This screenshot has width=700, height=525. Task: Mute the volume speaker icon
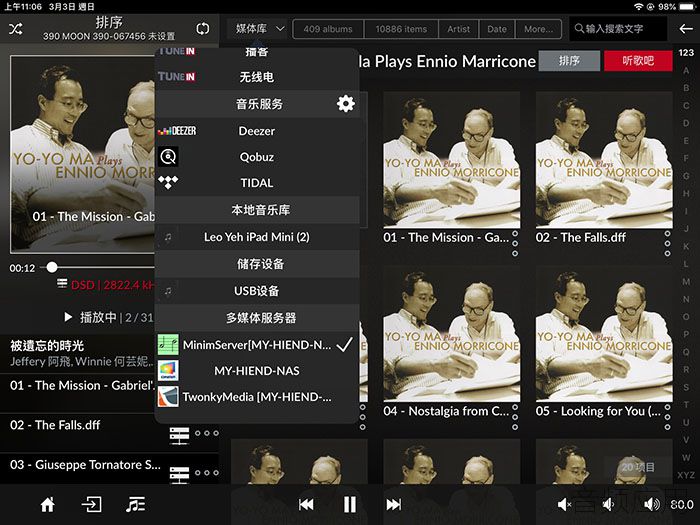pos(564,504)
